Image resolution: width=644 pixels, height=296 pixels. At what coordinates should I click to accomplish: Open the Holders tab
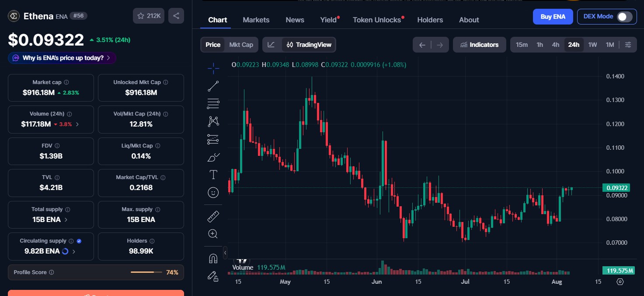click(x=430, y=20)
